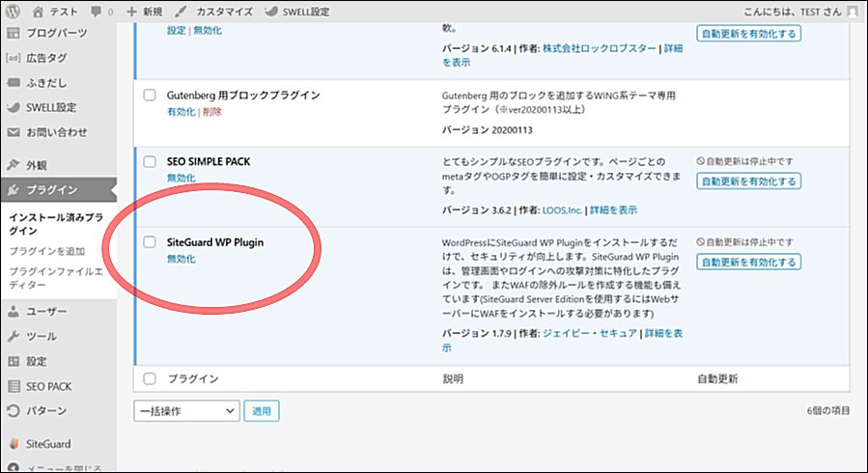
Task: Enable auto-update for SEO SIMPLE PACK
Action: coord(748,181)
